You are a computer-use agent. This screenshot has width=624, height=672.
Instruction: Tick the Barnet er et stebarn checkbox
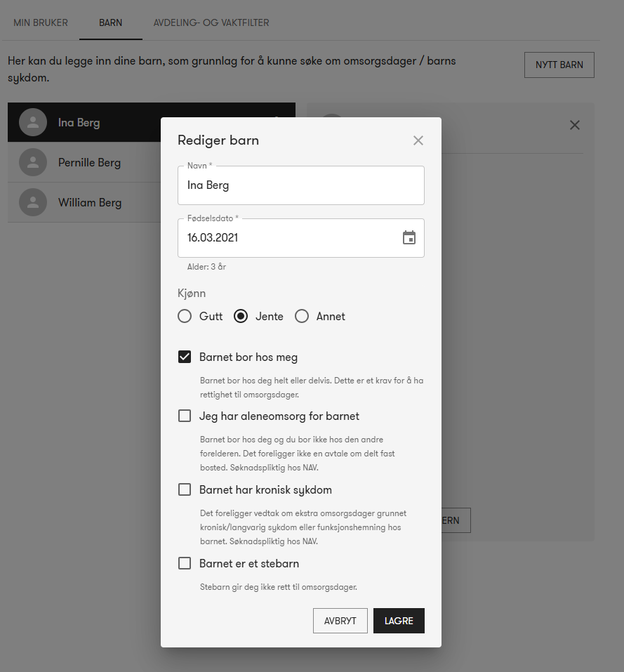coord(185,564)
